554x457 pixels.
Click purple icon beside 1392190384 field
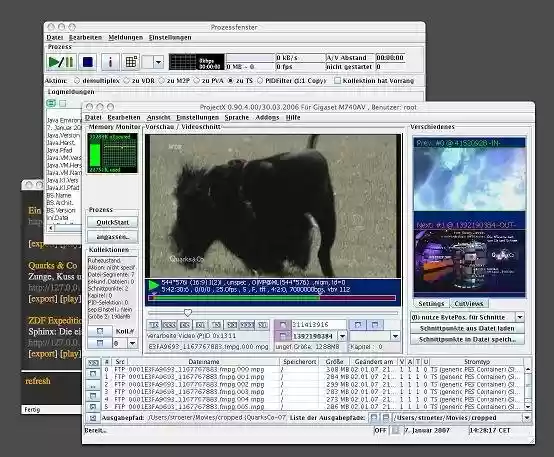pos(283,336)
